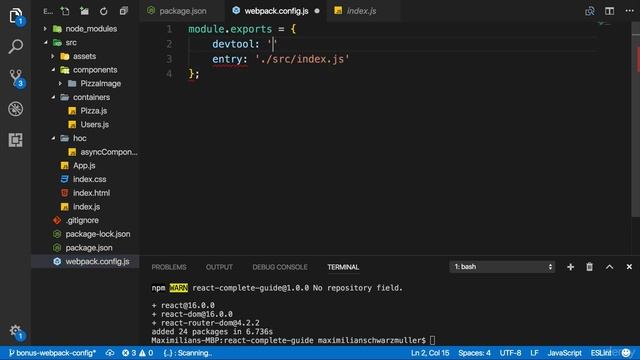Open the Extensions view in activity bar
Screen dimensions: 640x360
coord(16,140)
